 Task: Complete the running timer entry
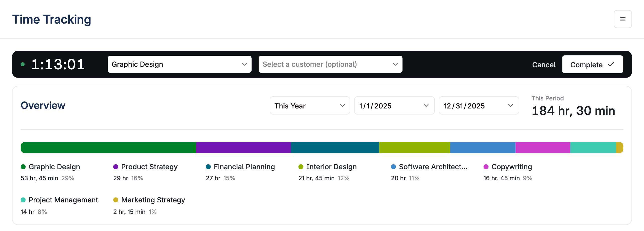click(x=593, y=65)
